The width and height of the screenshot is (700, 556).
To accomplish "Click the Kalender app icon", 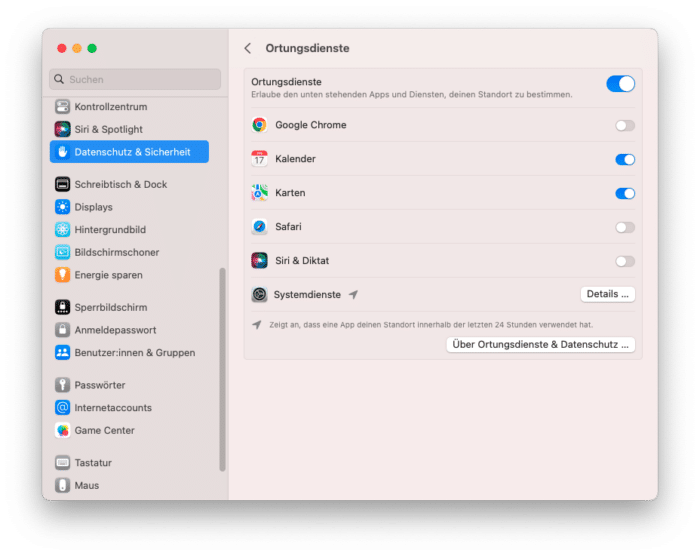I will [259, 159].
